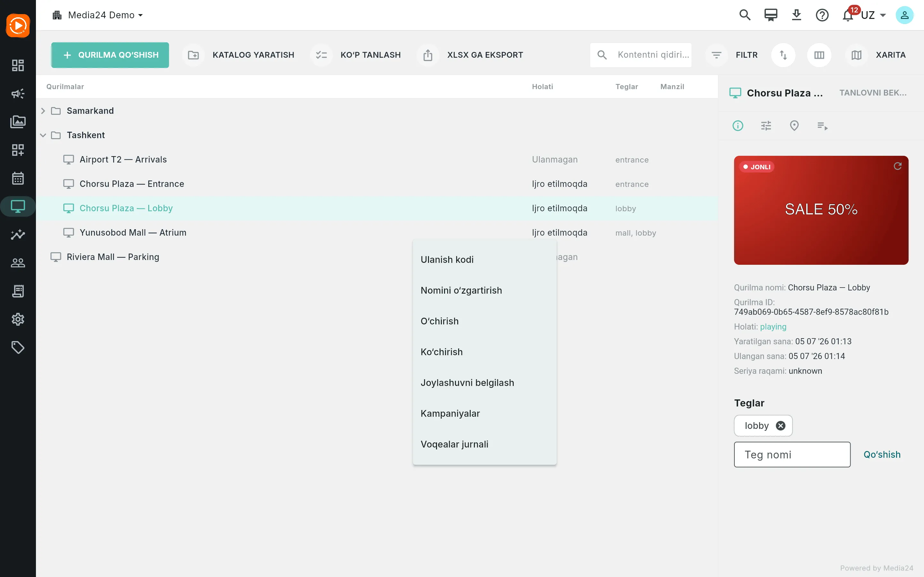The width and height of the screenshot is (924, 577).
Task: Refresh the live preview screenshot
Action: [x=898, y=166]
